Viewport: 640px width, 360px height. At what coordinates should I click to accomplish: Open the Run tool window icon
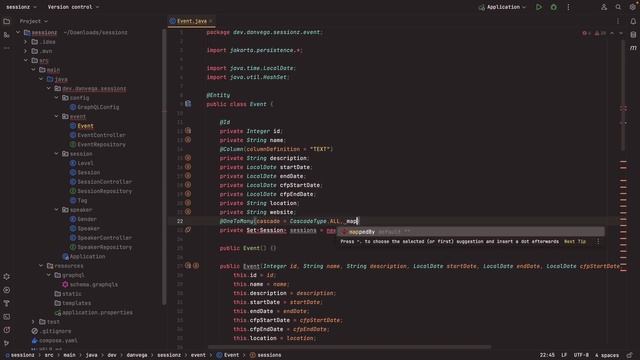pyautogui.click(x=7, y=290)
